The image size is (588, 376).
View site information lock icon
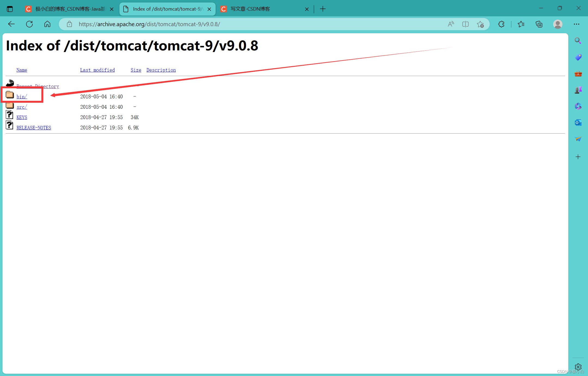(69, 24)
